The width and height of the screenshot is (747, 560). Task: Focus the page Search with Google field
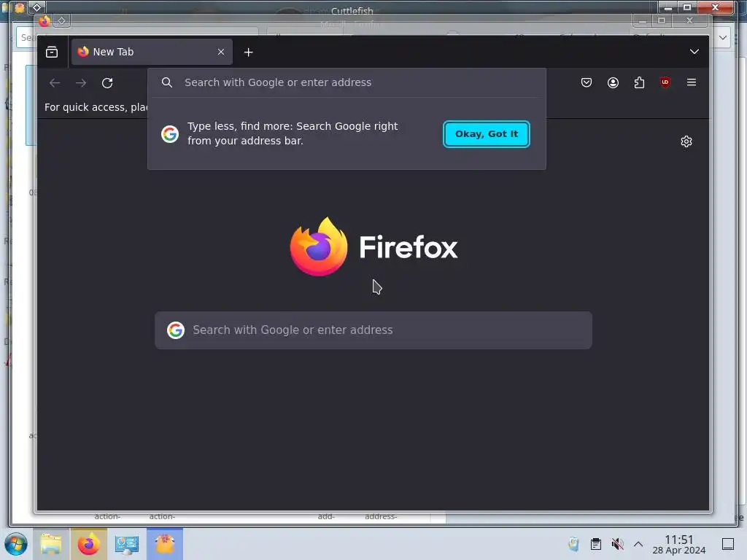click(x=373, y=330)
